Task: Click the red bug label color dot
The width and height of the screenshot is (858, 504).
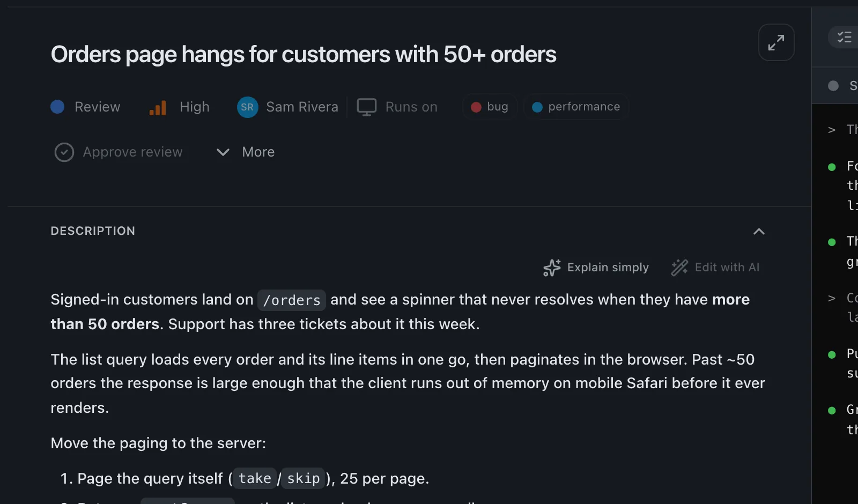Action: click(x=476, y=107)
